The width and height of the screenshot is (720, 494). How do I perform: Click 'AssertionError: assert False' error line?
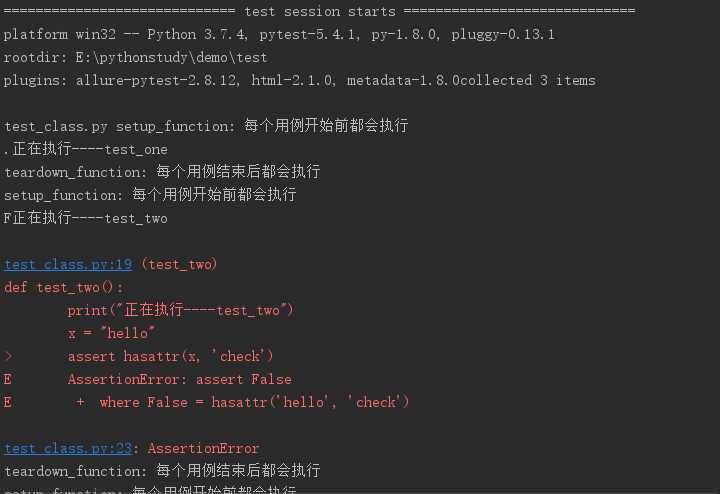pyautogui.click(x=180, y=379)
